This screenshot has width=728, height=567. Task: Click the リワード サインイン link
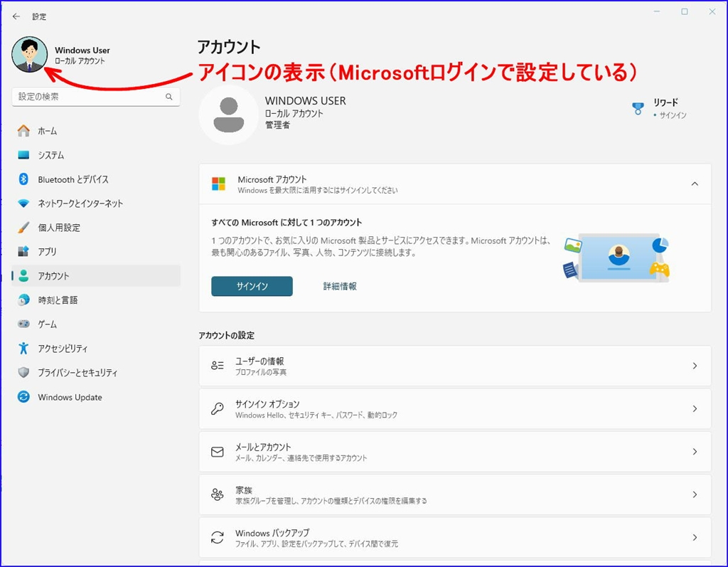673,115
